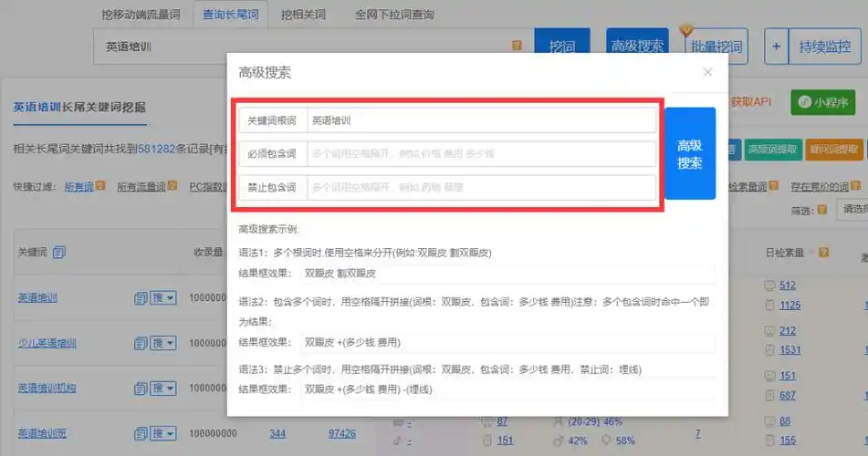Click the PC monitor icon beside 512

click(x=769, y=285)
